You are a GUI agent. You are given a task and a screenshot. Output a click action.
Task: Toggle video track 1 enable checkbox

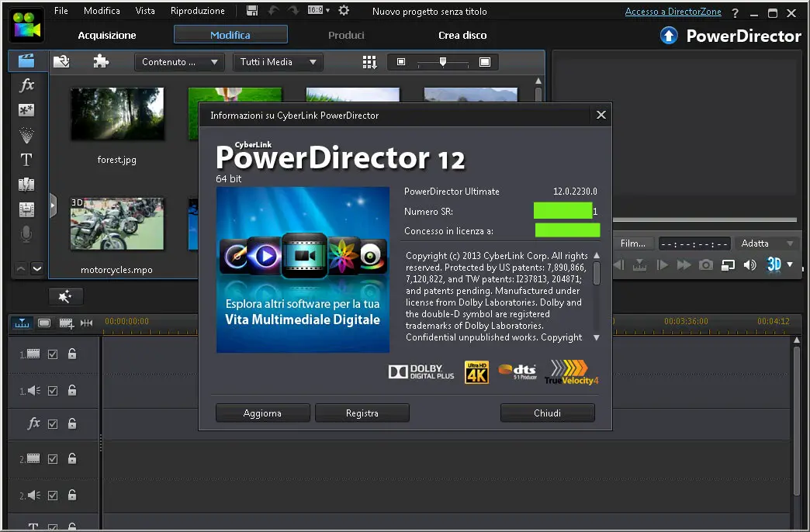tap(53, 354)
